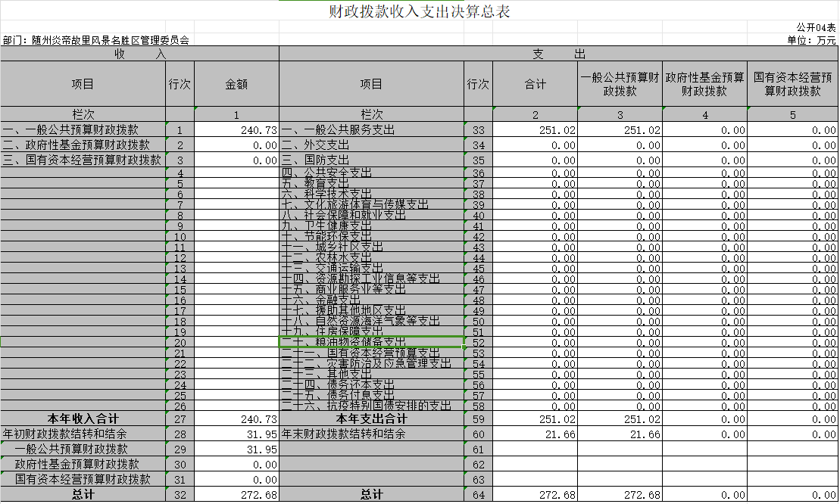Select the 七、文化旅游体育与传媒支出 cell
The image size is (840, 504).
[x=371, y=204]
